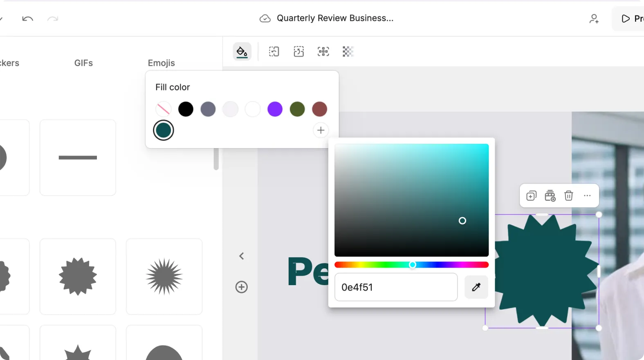Collapse the side panel with left chevron

click(242, 256)
